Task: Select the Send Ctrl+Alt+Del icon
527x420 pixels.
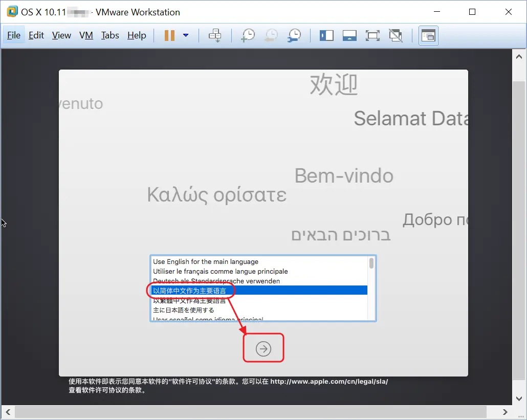Action: pos(215,35)
